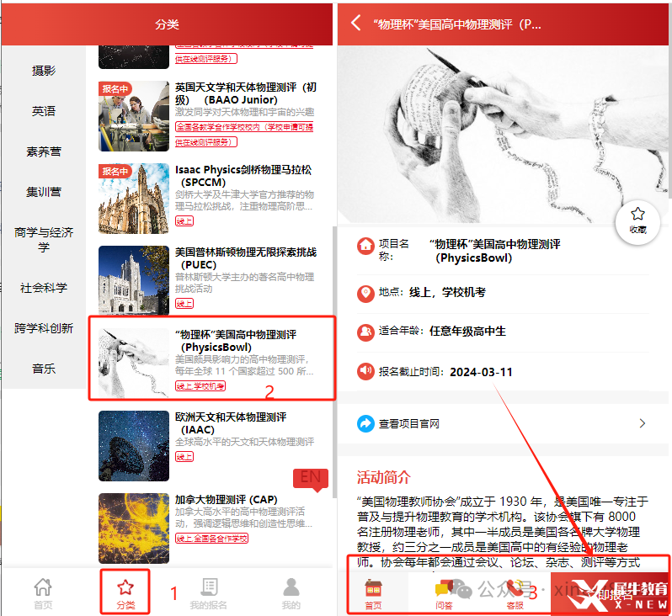
Task: Tap the blue share-arrow icon by 查看项目官网
Action: click(365, 423)
